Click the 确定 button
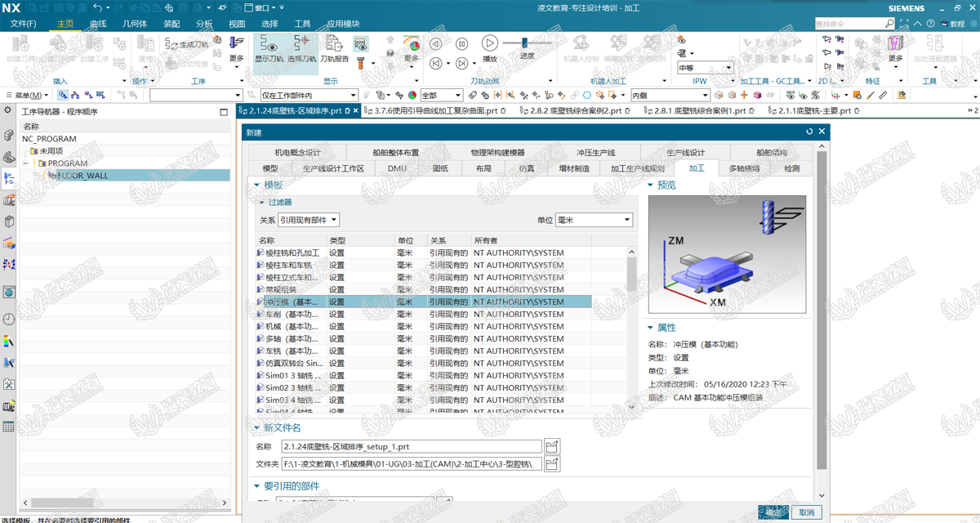This screenshot has height=523, width=980. point(773,512)
